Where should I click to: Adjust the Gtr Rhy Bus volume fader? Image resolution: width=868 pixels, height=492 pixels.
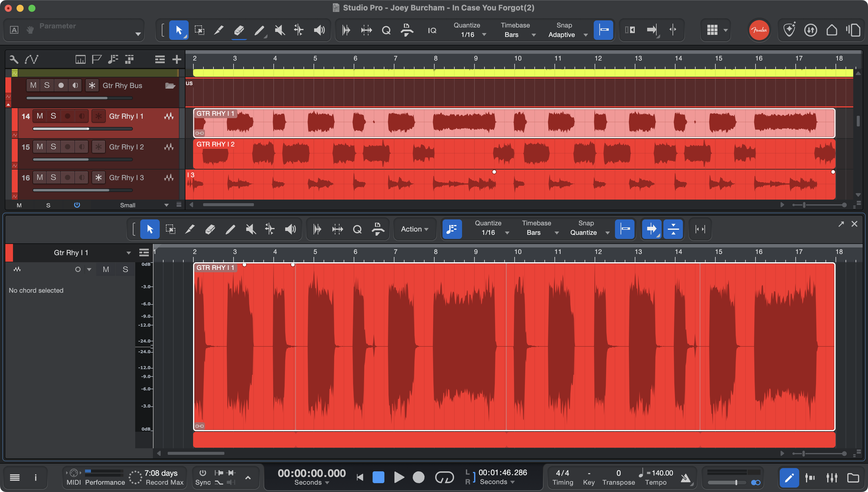coord(79,98)
